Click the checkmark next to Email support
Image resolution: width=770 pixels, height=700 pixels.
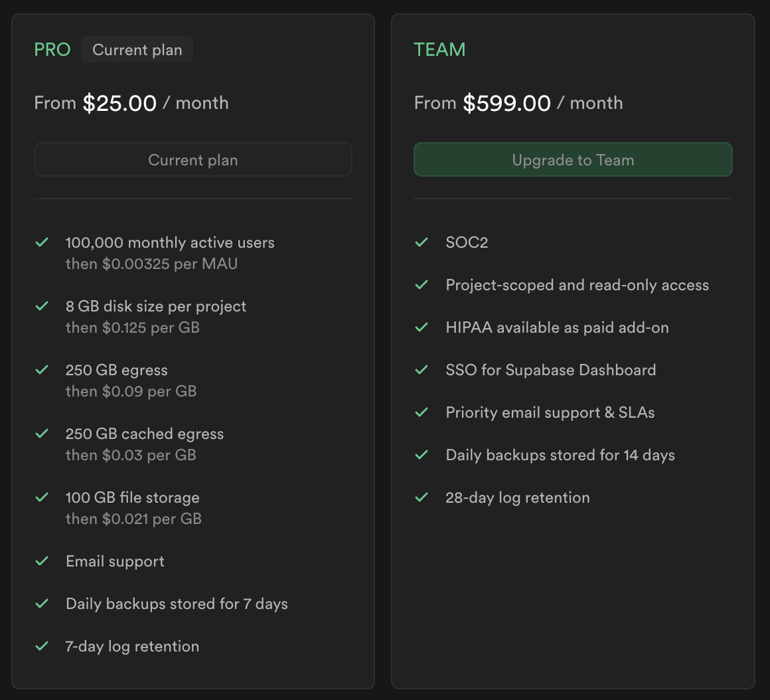pyautogui.click(x=42, y=561)
